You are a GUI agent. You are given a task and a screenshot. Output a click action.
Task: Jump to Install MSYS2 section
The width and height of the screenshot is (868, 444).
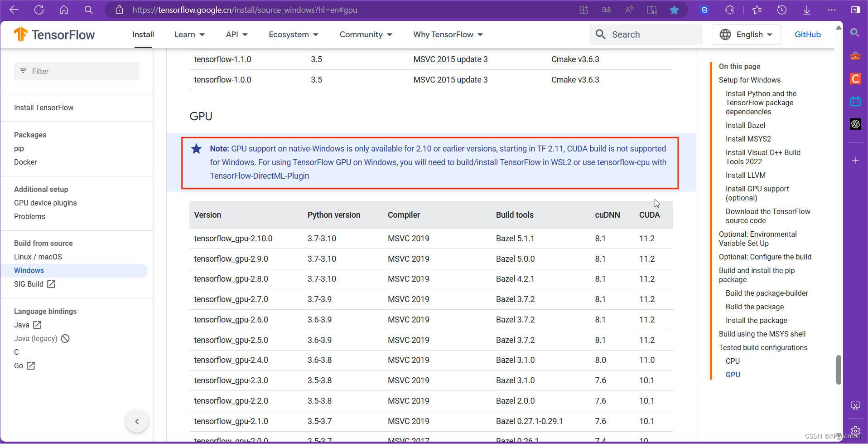[x=748, y=139]
